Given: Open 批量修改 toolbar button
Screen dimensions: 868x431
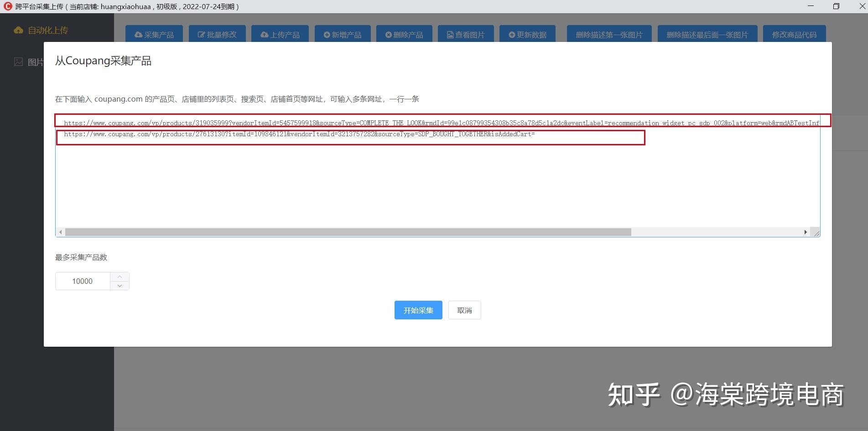Looking at the screenshot, I should (x=217, y=34).
